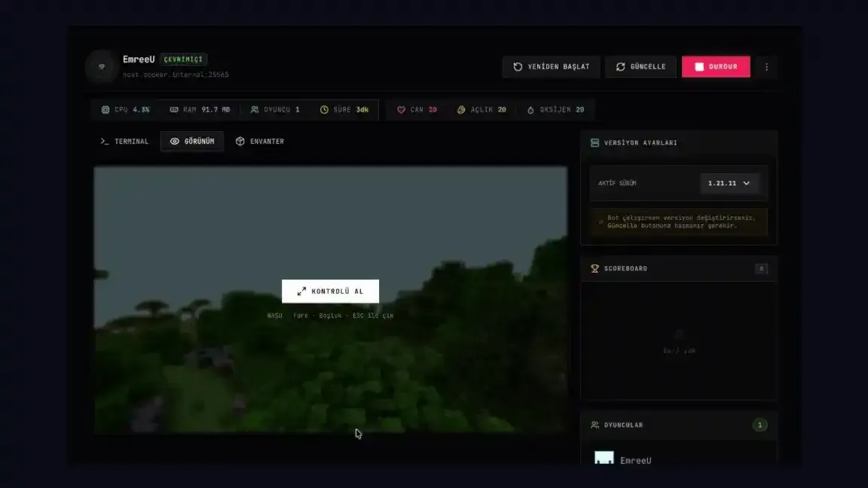Click the RAM memory icon

(174, 109)
